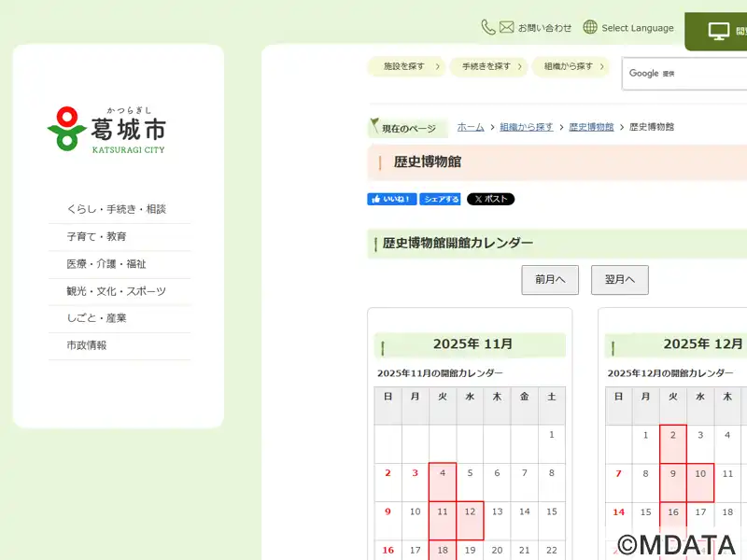Click the Google search input field

(x=684, y=74)
